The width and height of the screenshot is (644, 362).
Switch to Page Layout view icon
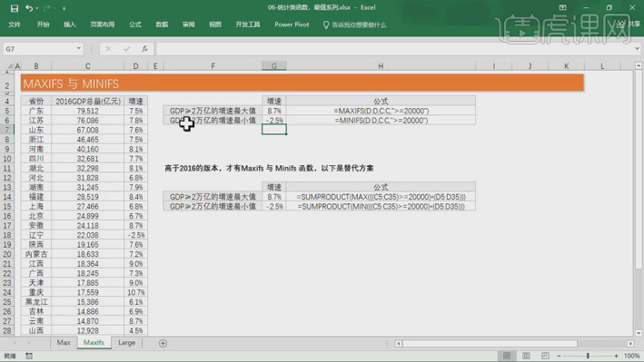point(526,356)
